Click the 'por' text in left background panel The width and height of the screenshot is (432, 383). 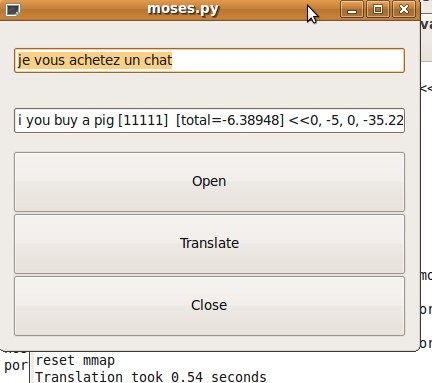click(x=15, y=366)
